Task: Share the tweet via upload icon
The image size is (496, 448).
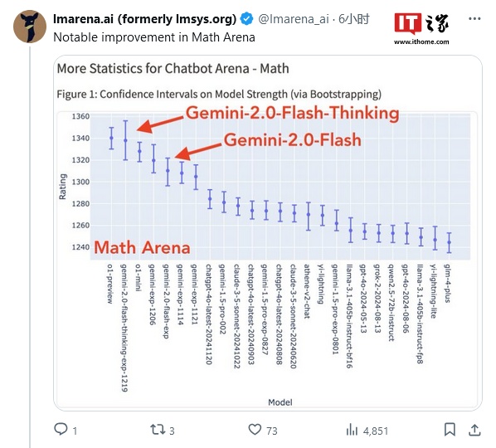Action: [474, 430]
